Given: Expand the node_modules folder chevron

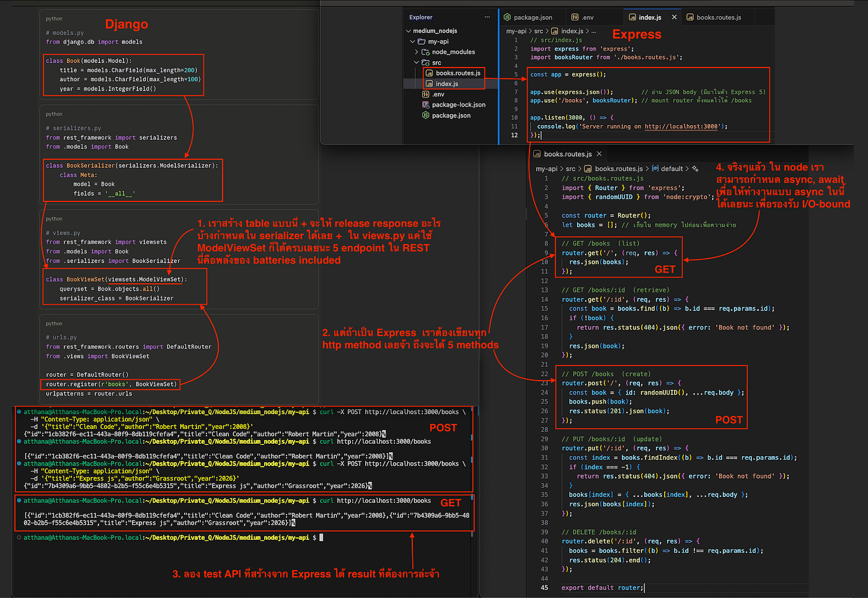Looking at the screenshot, I should point(417,52).
